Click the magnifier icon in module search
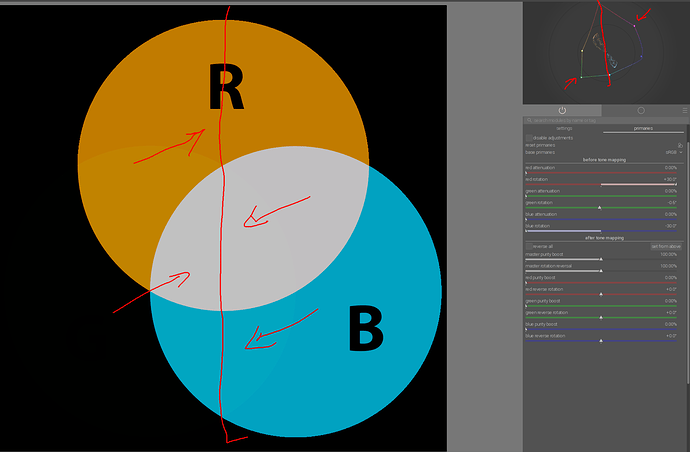The image size is (690, 452). tap(529, 120)
